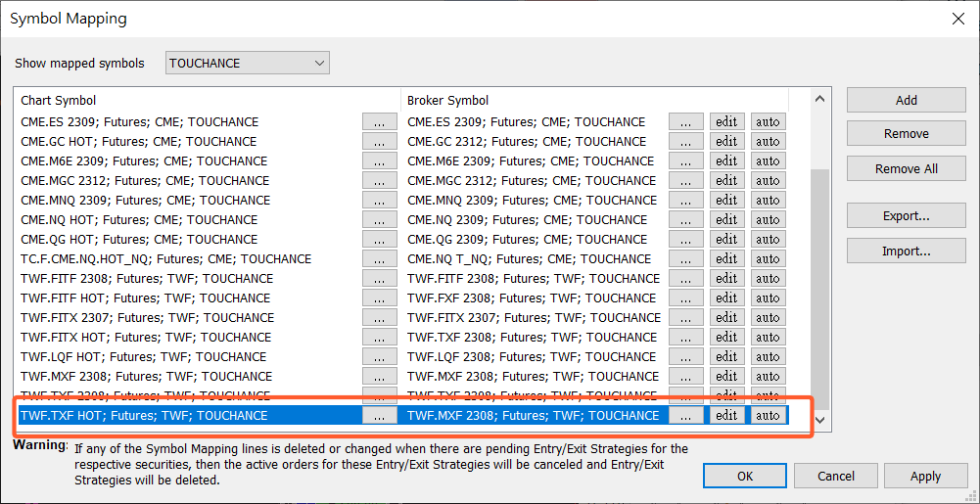Click edit for broker CME.ES 2309
980x504 pixels.
pyautogui.click(x=726, y=121)
